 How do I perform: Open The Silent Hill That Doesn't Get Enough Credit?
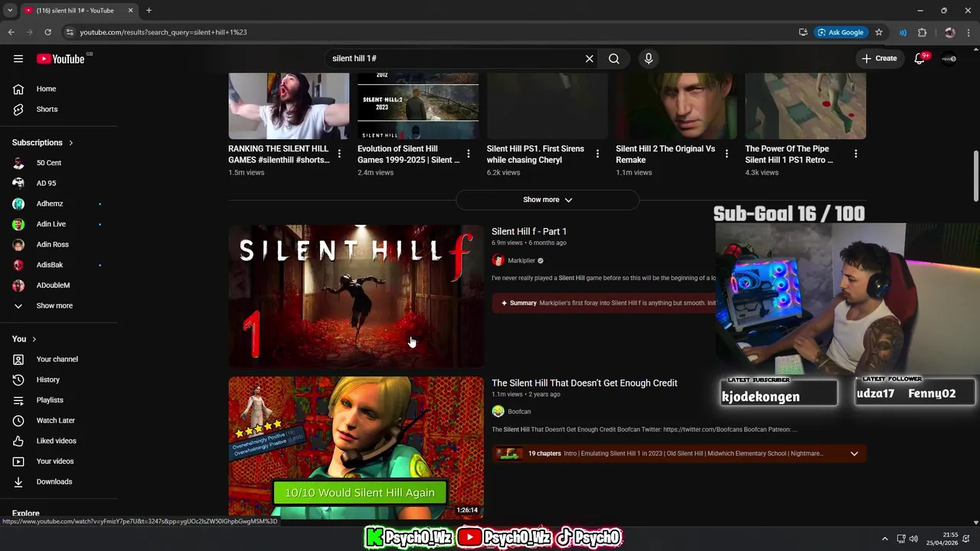(584, 383)
